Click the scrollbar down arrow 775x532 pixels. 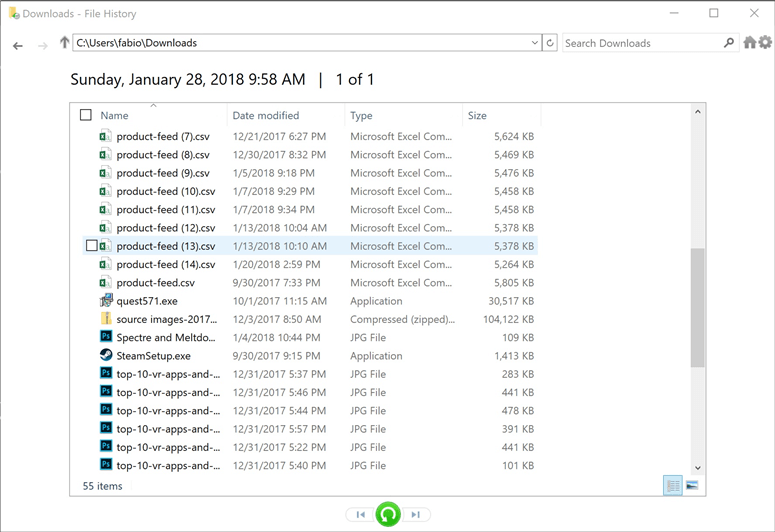point(697,468)
